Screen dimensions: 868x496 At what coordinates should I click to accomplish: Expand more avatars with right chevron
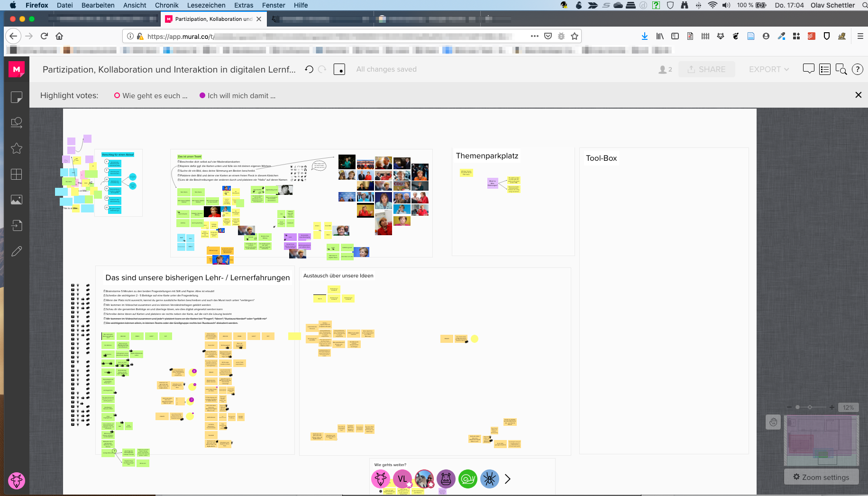(507, 479)
